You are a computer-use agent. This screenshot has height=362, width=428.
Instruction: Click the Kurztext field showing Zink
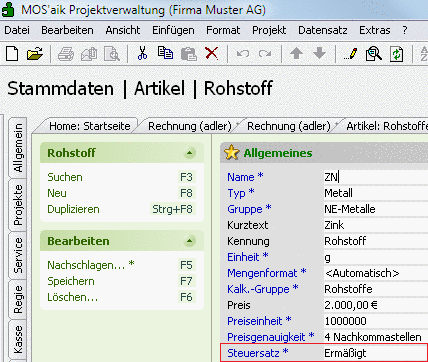point(376,225)
